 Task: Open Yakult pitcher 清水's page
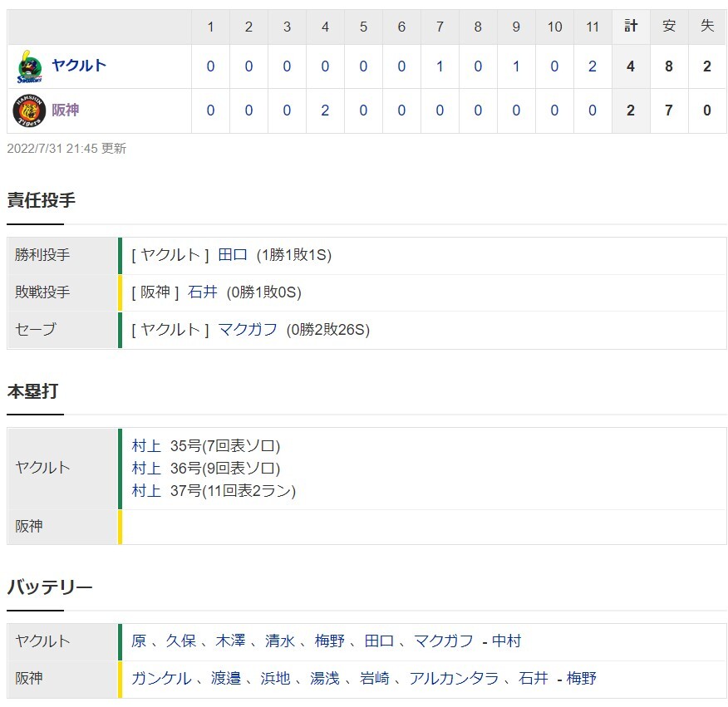[x=279, y=641]
